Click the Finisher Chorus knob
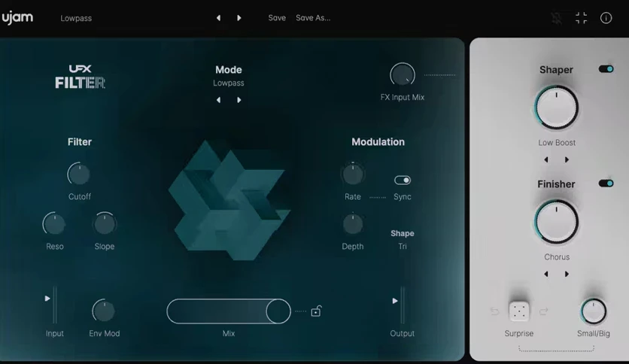629x364 pixels. (x=556, y=222)
